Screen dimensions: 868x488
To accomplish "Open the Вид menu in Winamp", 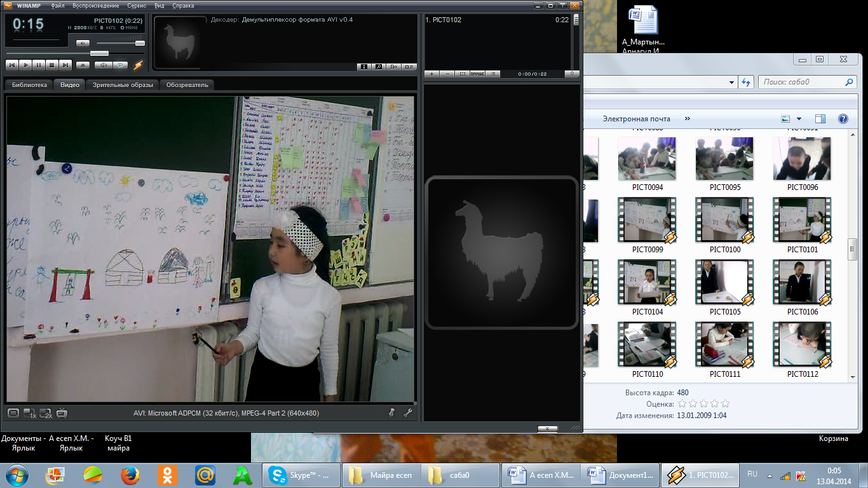I will [159, 5].
